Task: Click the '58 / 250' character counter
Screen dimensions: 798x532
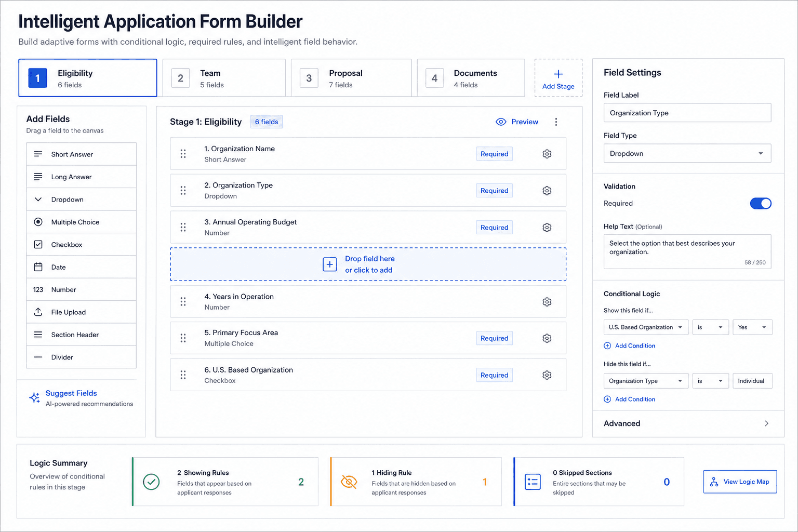Action: coord(755,262)
